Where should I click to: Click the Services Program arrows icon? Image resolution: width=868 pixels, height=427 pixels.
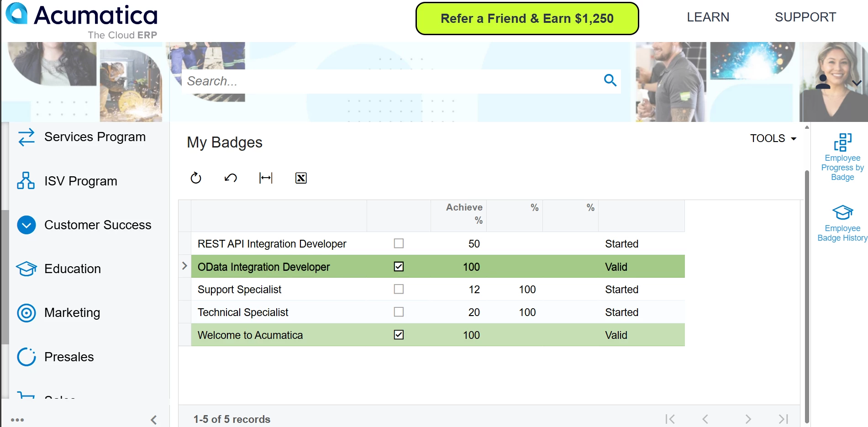click(26, 137)
